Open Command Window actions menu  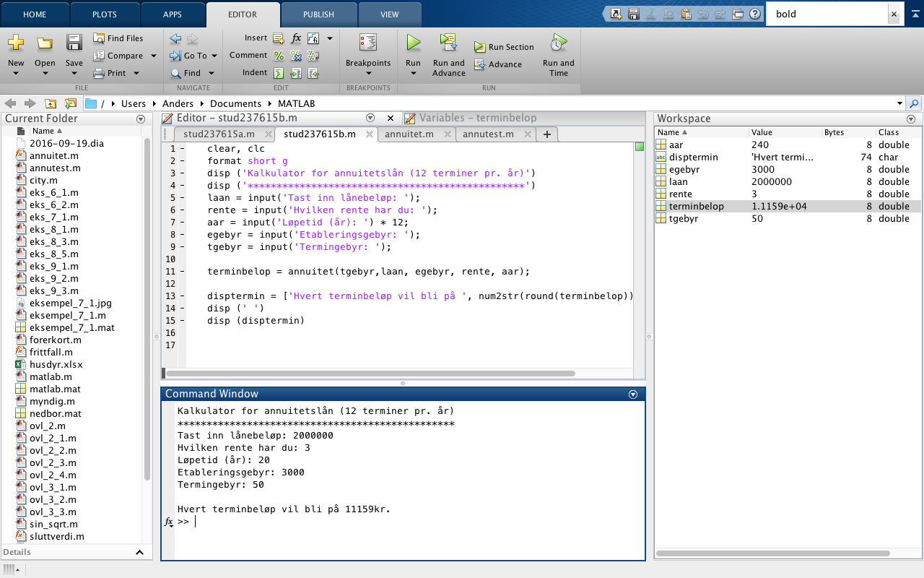[633, 394]
